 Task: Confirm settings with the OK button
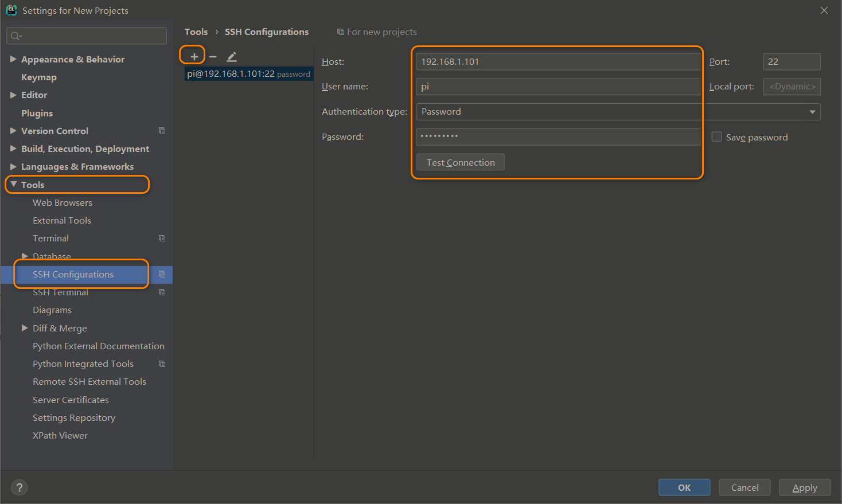click(684, 487)
